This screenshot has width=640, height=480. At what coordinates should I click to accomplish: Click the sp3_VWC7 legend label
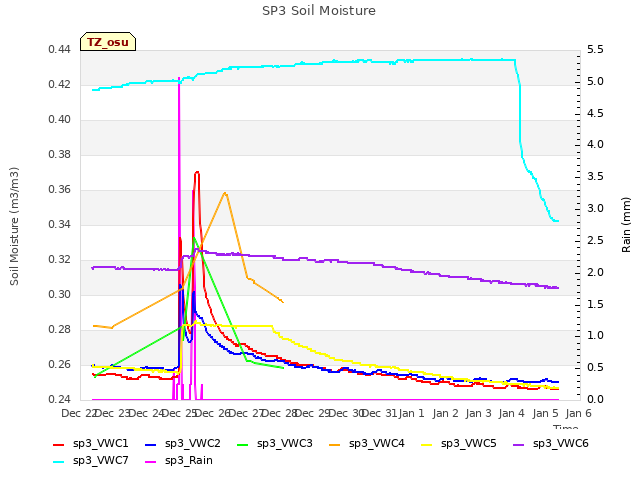(100, 460)
